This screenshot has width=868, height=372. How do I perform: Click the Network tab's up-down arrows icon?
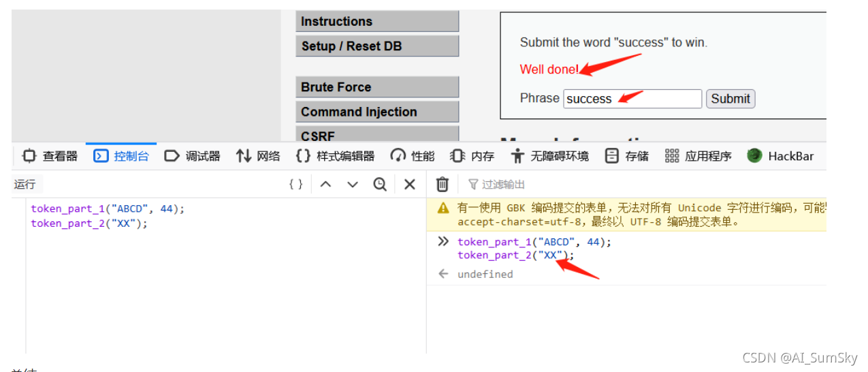click(x=243, y=156)
